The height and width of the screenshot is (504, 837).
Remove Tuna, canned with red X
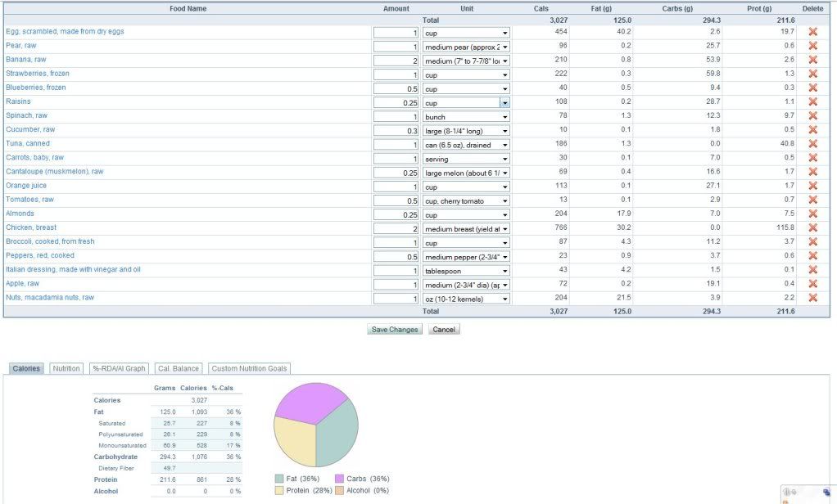click(x=812, y=144)
